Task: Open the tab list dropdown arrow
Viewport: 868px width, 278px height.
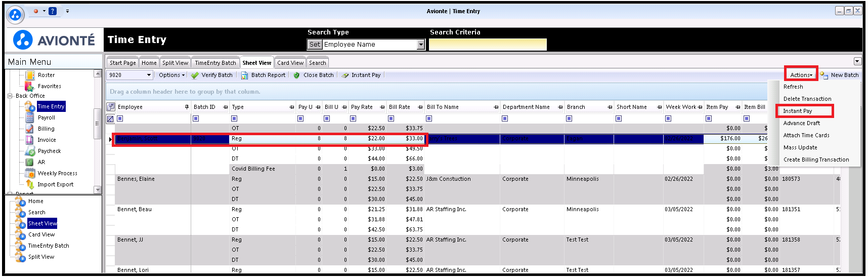Action: click(x=857, y=61)
